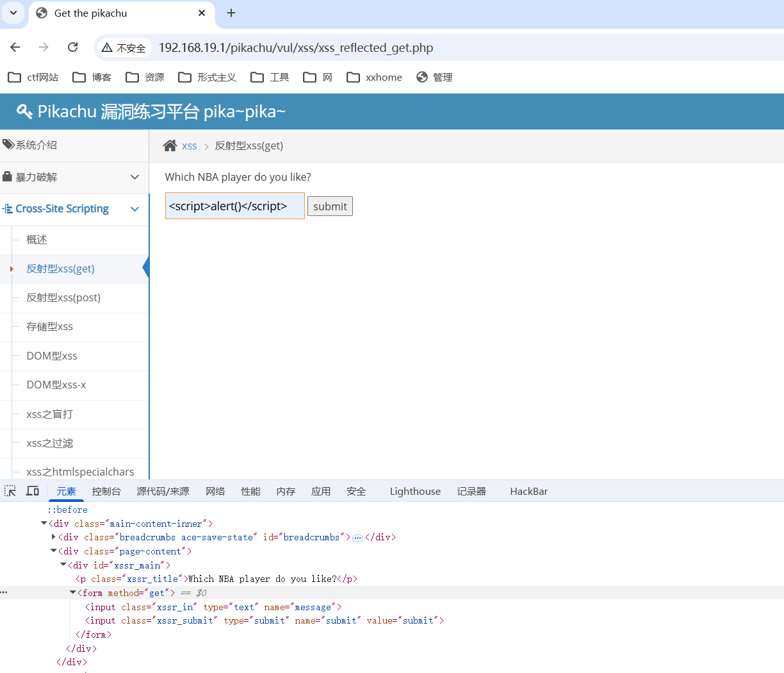The image size is (784, 673).
Task: Select 反射型xss(post) in sidebar
Action: [x=63, y=297]
